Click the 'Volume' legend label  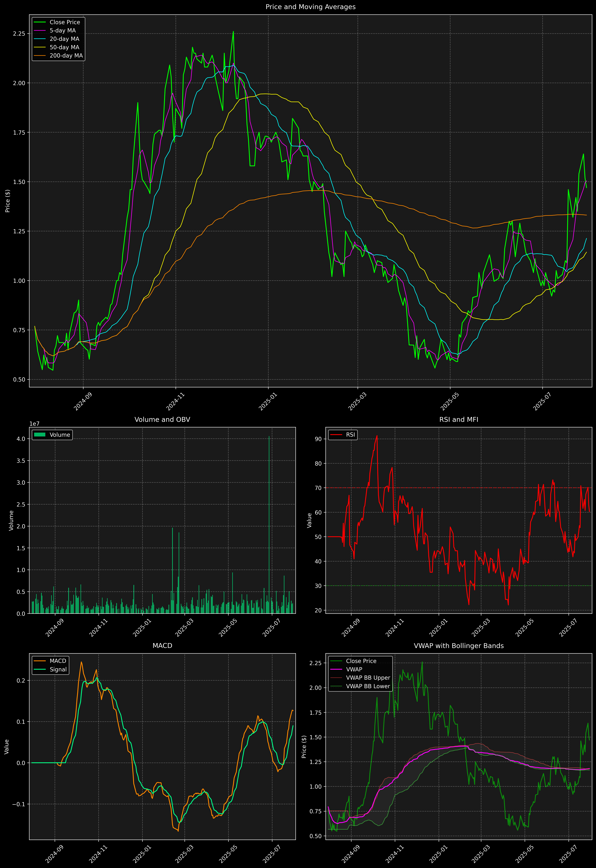click(60, 435)
